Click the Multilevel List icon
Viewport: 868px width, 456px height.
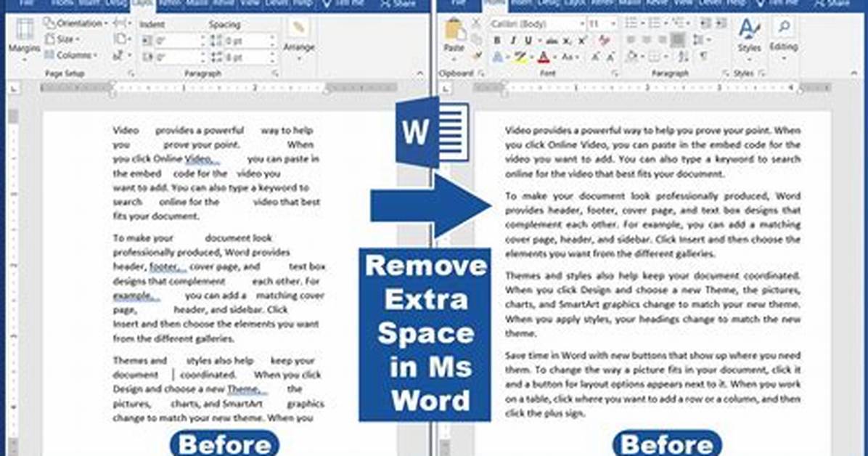coord(679,23)
